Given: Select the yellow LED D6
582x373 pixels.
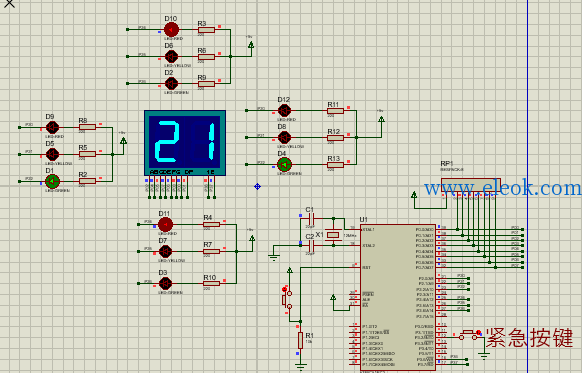Looking at the screenshot, I should pyautogui.click(x=171, y=56).
